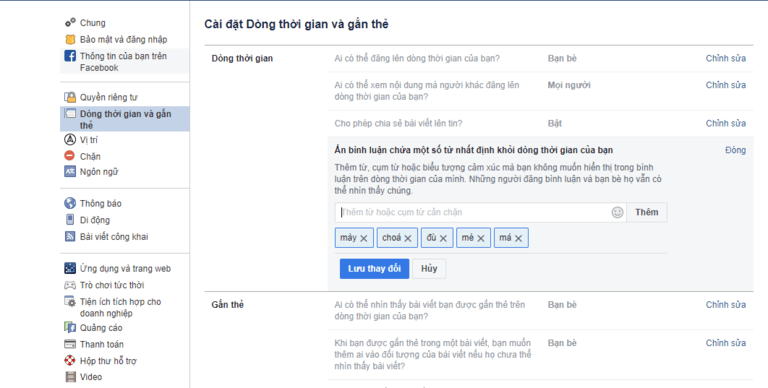Click the Quảng cáo icon
This screenshot has width=768, height=388.
tap(70, 327)
